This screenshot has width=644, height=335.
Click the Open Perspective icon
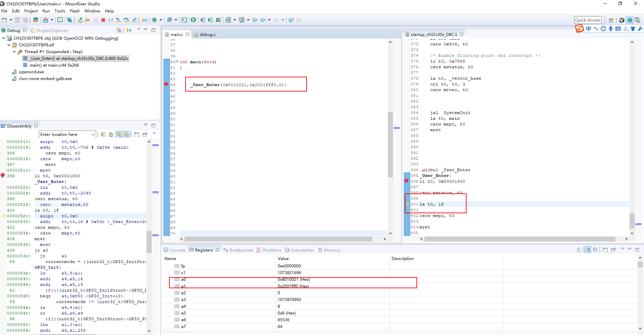click(611, 20)
